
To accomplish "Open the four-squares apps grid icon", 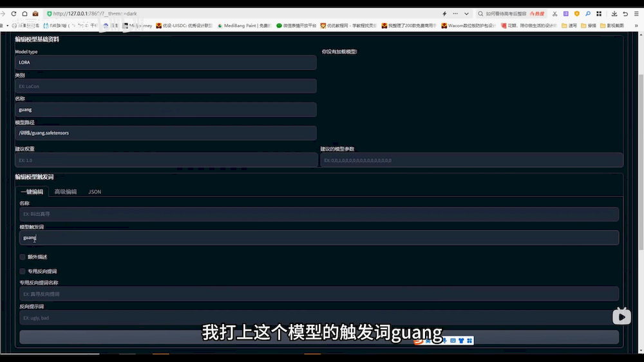I will click(x=598, y=14).
